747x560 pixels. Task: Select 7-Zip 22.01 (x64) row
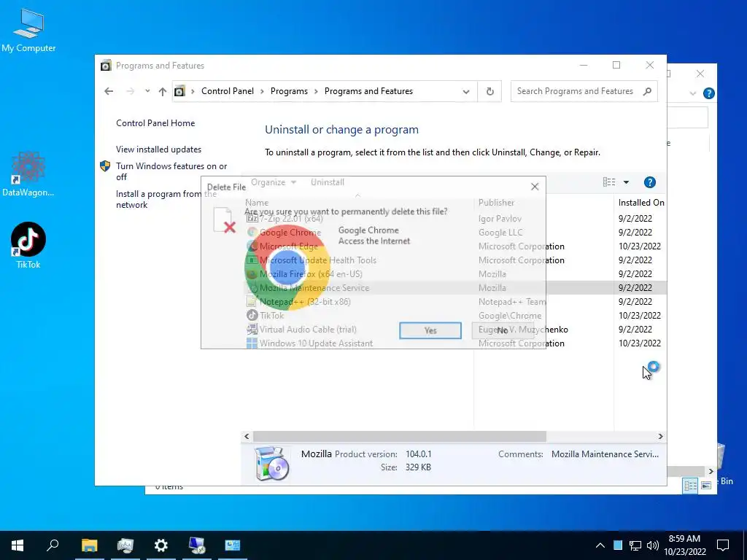(x=455, y=219)
